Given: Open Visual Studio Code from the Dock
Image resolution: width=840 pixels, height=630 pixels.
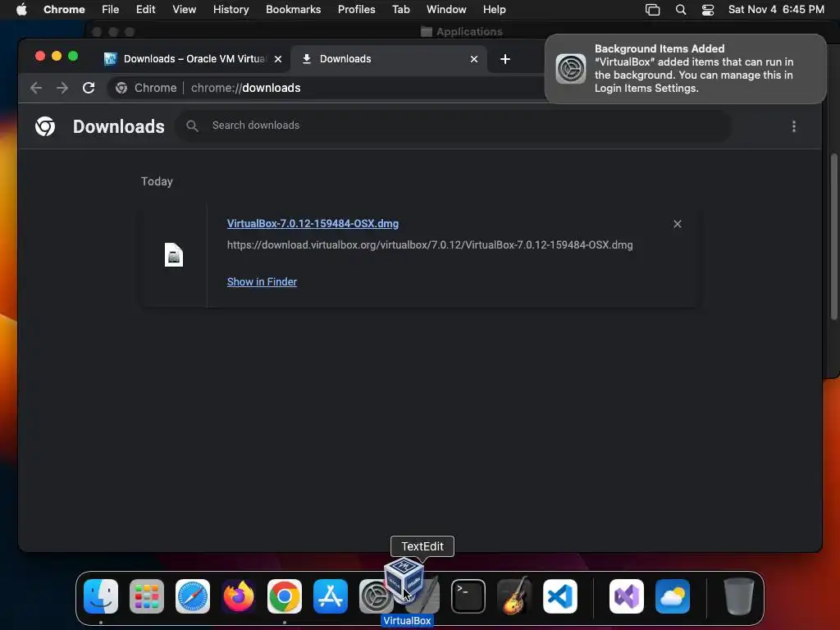Looking at the screenshot, I should coord(560,596).
